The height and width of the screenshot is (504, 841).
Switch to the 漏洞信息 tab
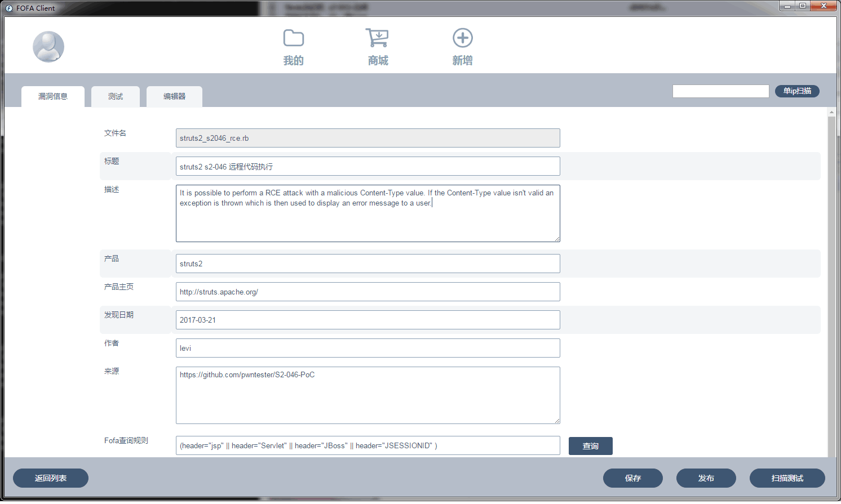[53, 96]
